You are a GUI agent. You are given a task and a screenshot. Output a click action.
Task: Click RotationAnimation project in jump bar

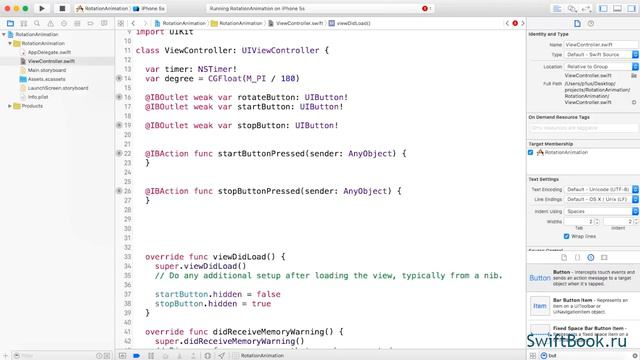pos(180,23)
